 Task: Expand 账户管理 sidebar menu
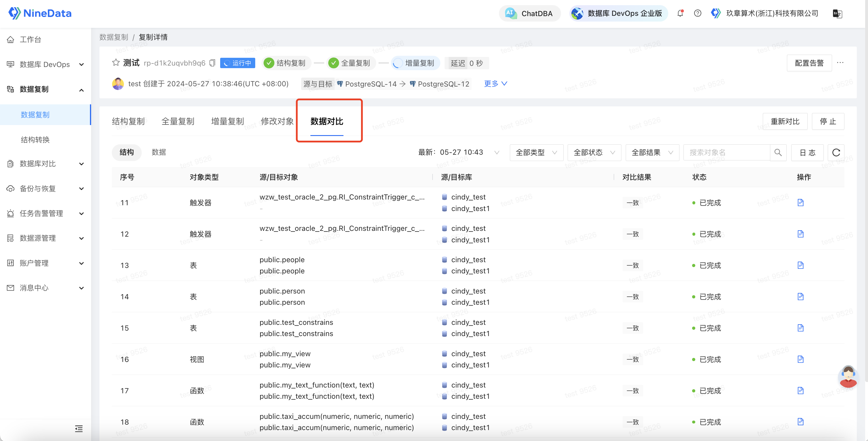pos(45,263)
